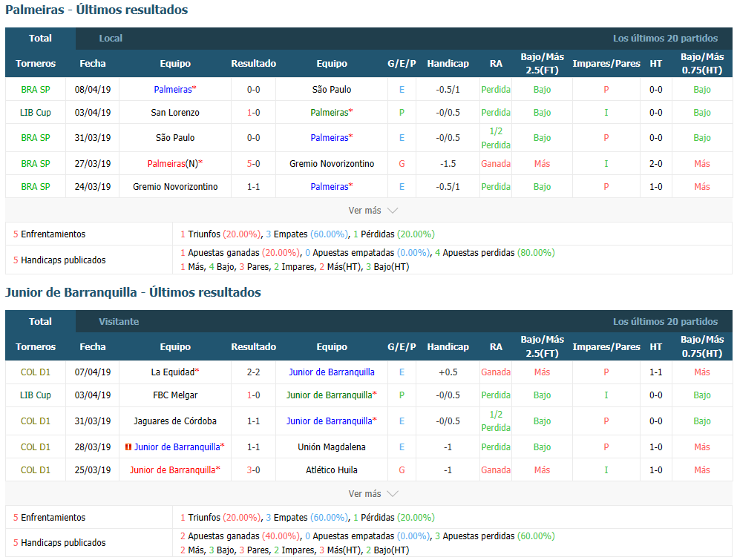
Task: Open Gremio Novorizontino link in 27/03/19 row
Action: coord(331,163)
